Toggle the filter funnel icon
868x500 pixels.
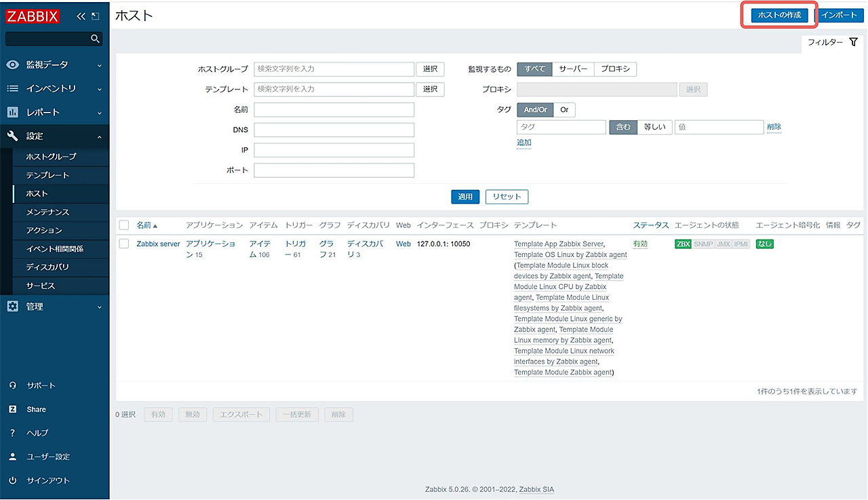[853, 42]
